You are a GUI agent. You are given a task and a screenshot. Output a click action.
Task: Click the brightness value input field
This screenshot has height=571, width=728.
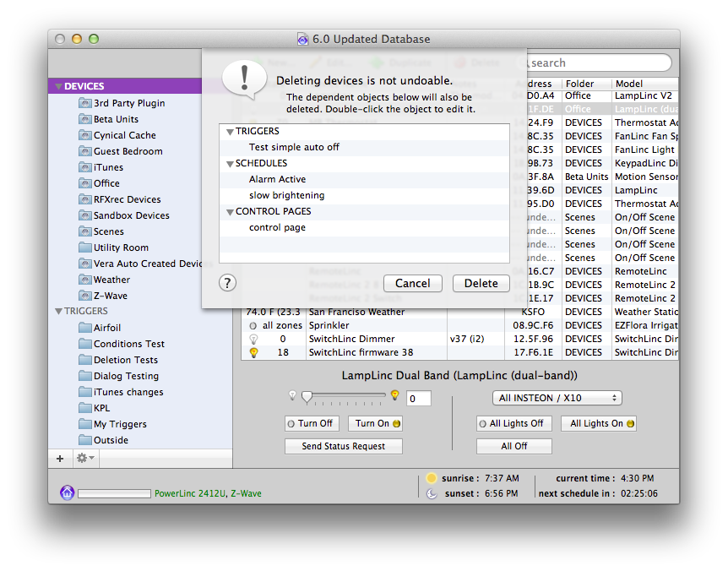point(418,399)
